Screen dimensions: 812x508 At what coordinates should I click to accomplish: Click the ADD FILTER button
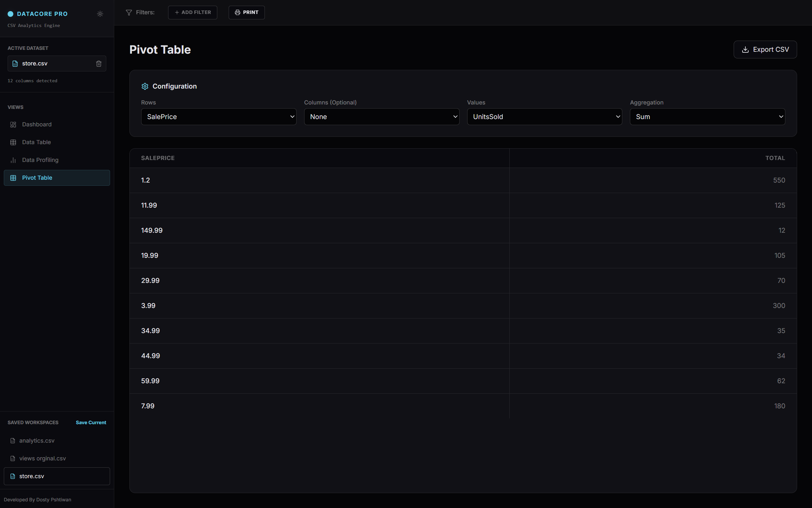point(193,12)
